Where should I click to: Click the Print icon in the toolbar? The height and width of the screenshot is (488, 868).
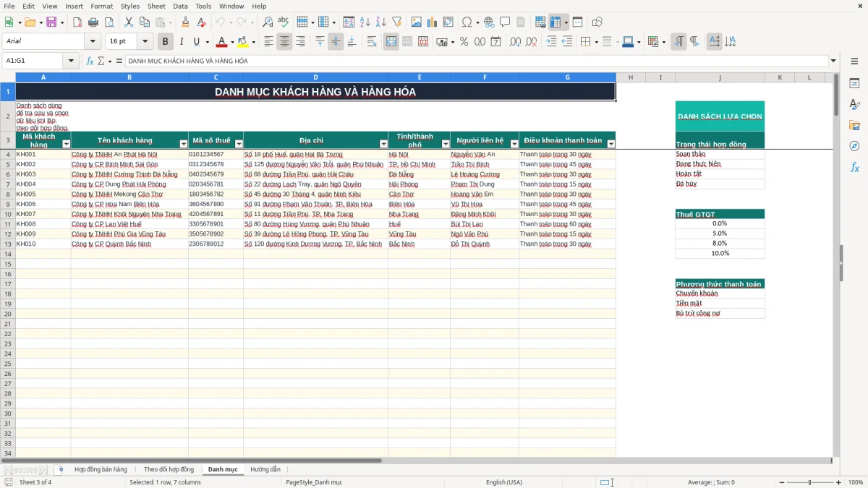(93, 22)
